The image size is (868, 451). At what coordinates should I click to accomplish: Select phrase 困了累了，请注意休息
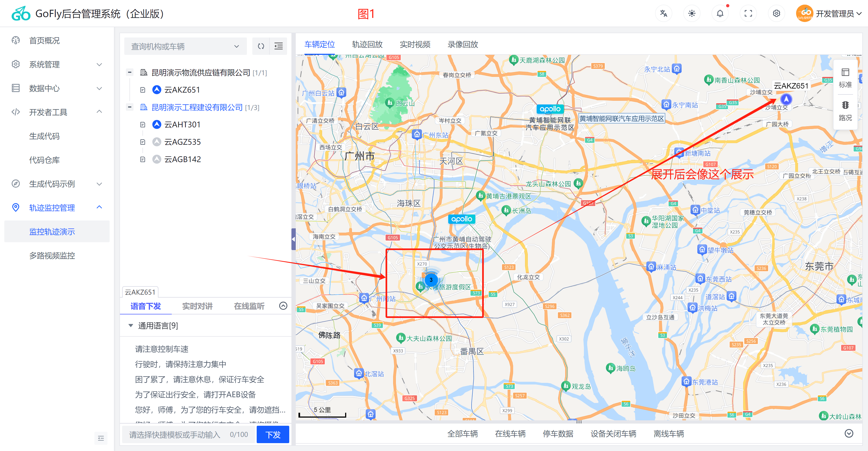[x=199, y=379]
